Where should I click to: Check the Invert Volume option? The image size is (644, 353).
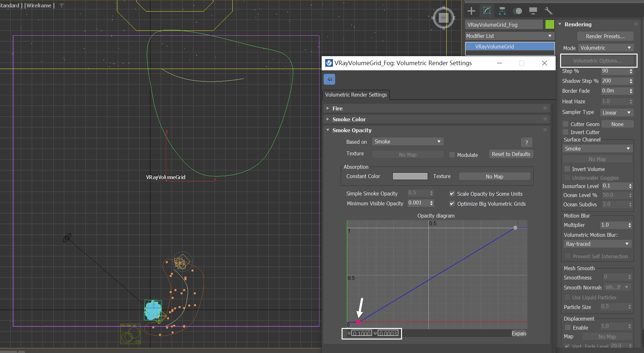(568, 169)
